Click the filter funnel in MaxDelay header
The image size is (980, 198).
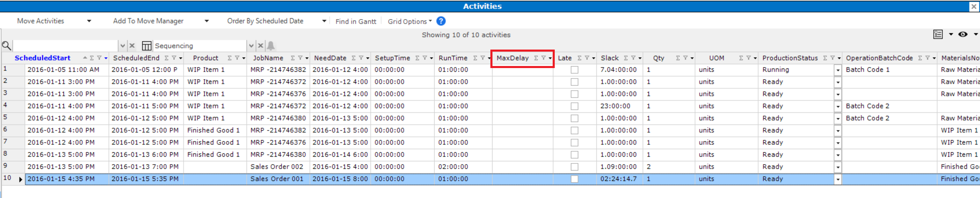[543, 58]
